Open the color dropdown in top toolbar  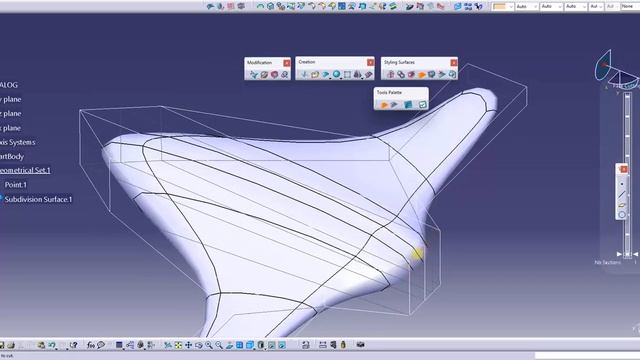click(503, 7)
